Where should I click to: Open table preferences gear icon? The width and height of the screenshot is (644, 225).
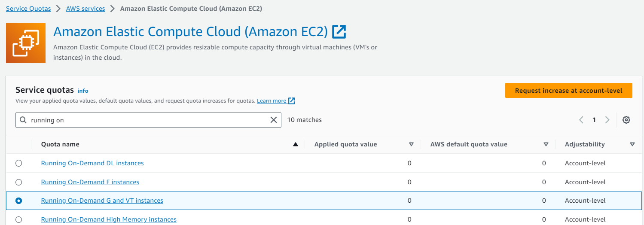click(x=626, y=120)
